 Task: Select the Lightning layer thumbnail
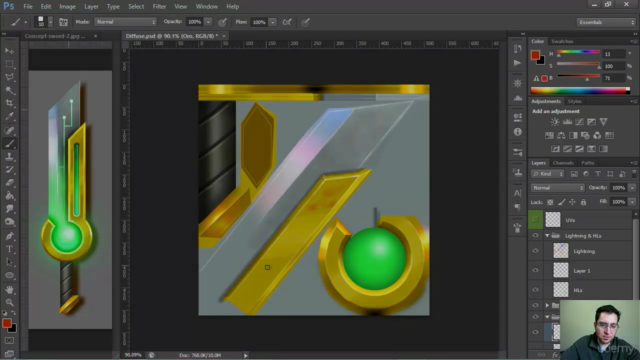(560, 251)
